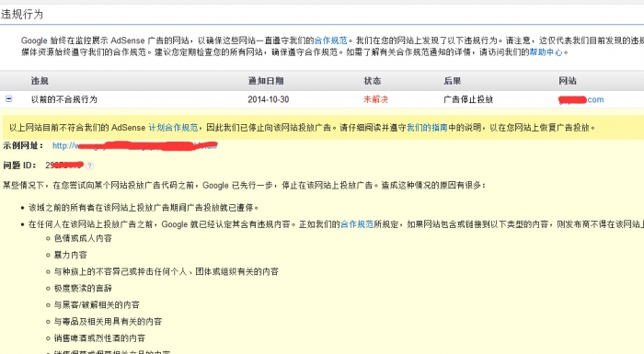Screen dimensions: 644x354
Task: Select the 与毒品及相关用具有关的内容 list item
Action: click(x=108, y=322)
